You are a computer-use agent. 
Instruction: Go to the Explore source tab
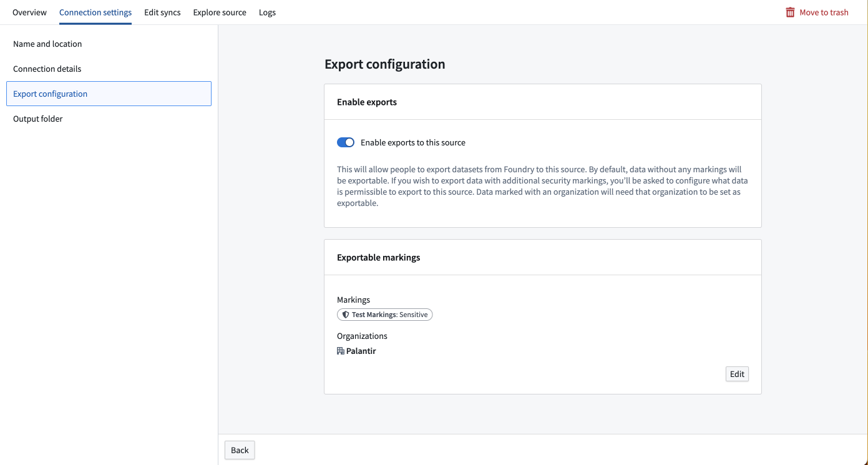click(x=220, y=12)
